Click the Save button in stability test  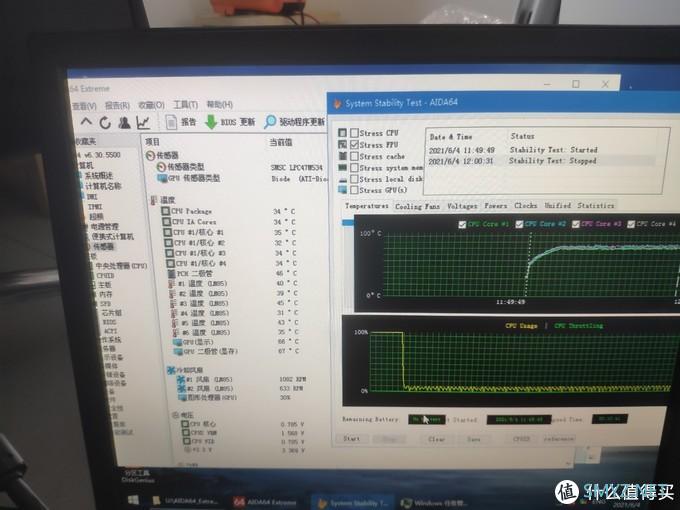click(x=474, y=439)
